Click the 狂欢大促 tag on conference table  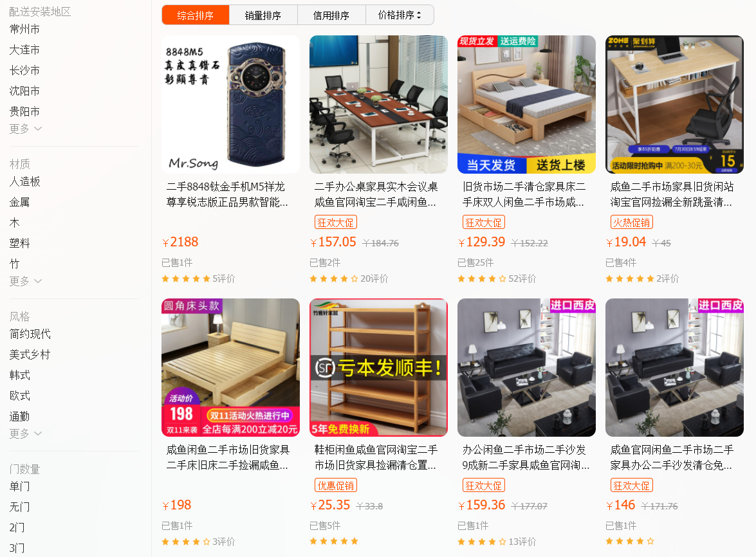[336, 223]
